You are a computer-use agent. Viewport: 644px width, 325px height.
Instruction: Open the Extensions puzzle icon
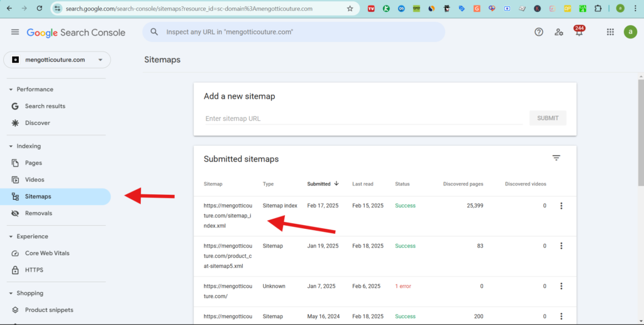(x=598, y=8)
